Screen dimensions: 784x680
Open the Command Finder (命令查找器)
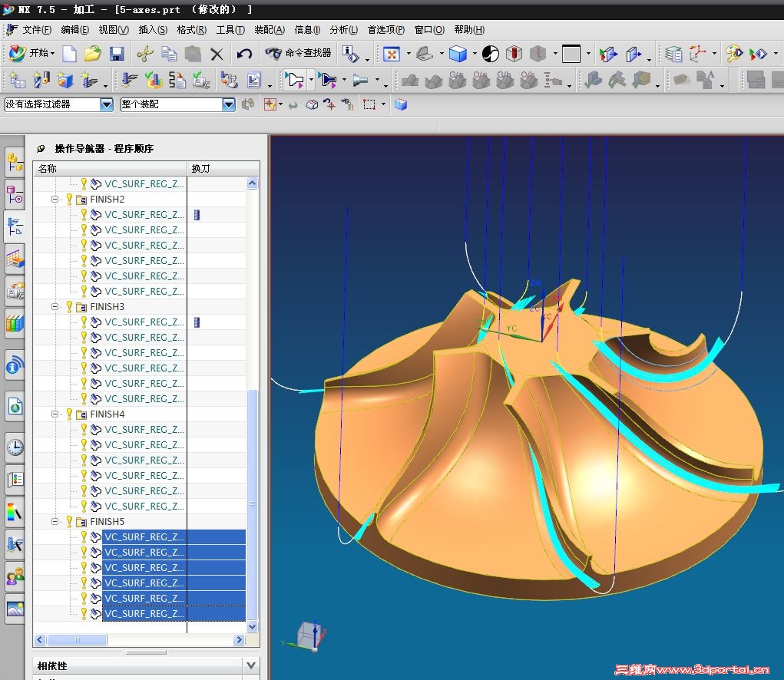pos(299,53)
